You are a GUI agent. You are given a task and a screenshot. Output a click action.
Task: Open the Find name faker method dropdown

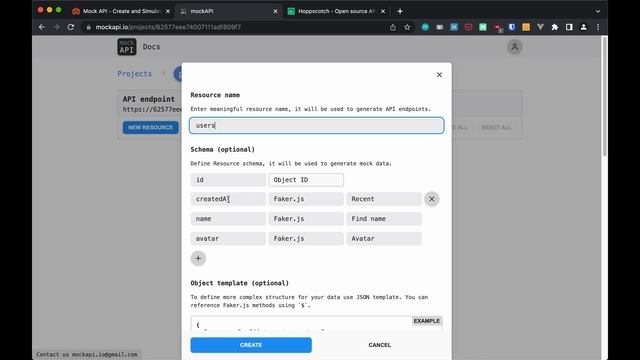(x=384, y=219)
